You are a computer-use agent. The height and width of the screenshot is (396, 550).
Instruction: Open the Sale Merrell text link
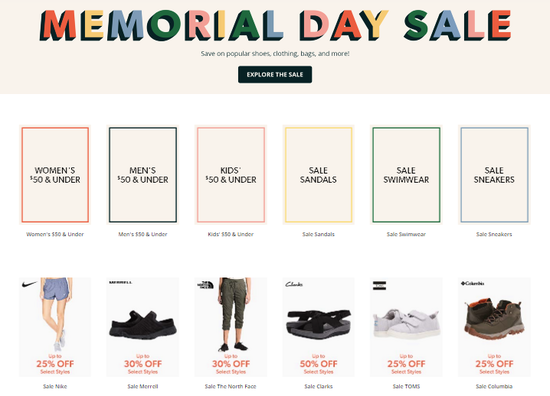(x=143, y=386)
